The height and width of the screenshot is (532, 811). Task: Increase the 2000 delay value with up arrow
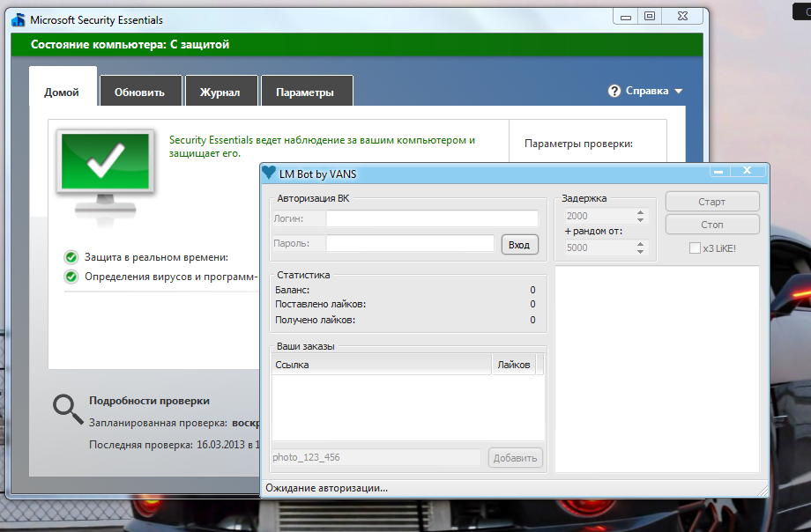[x=640, y=211]
